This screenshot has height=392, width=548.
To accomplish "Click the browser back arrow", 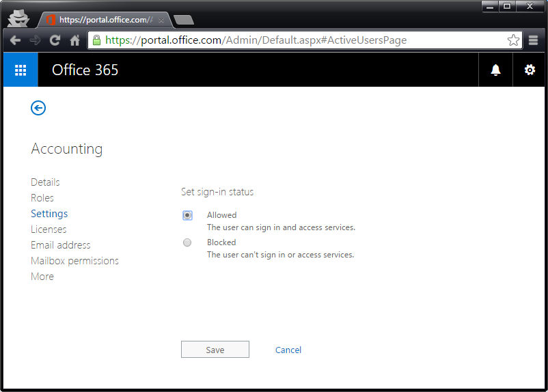I will tap(15, 40).
